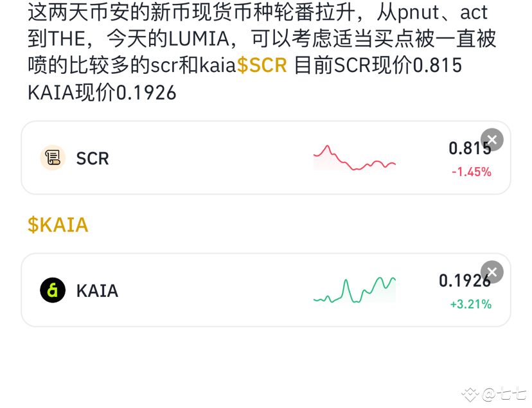Select the SCR coin name label
This screenshot has width=532, height=408.
pos(93,159)
